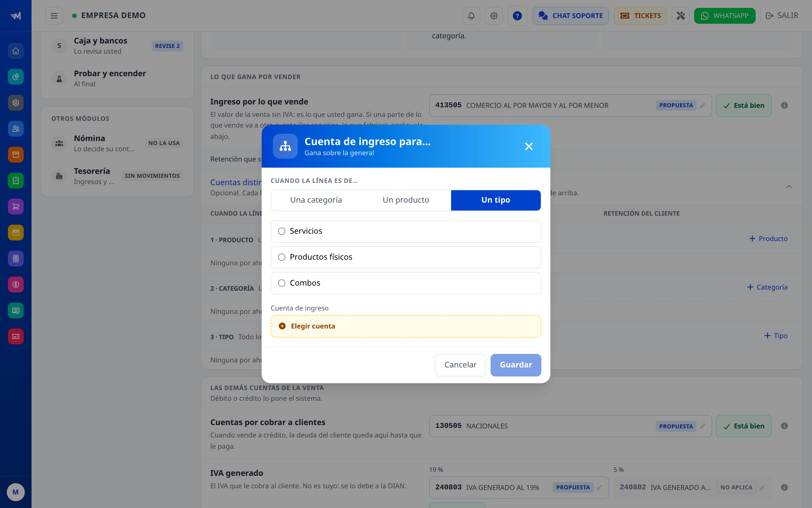This screenshot has width=812, height=508.
Task: Open the pink dollar coin sidebar icon
Action: pos(16,284)
